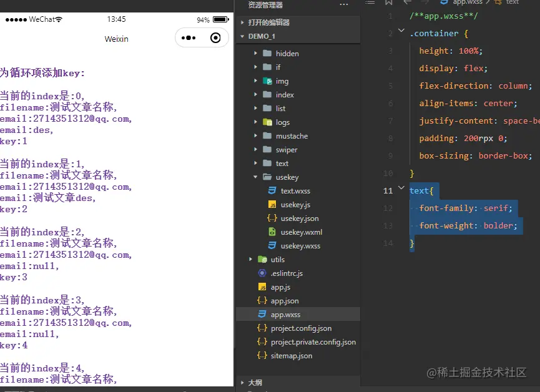This screenshot has width=540, height=392.
Task: Open the swiper folder
Action: [x=286, y=150]
